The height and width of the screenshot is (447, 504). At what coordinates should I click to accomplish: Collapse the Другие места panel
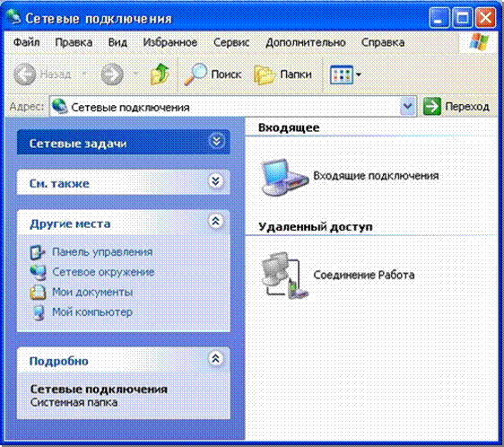click(x=215, y=221)
